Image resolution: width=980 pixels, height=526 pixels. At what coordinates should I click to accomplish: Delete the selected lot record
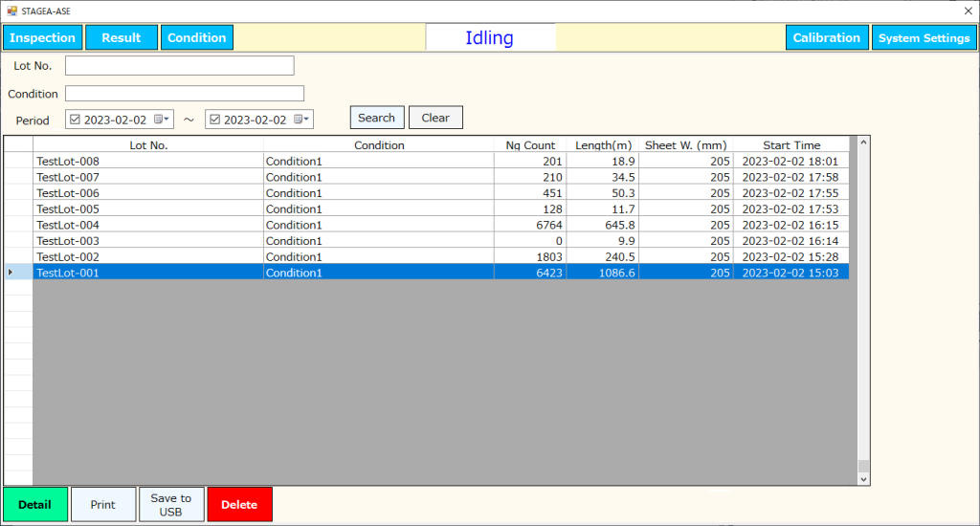[239, 504]
